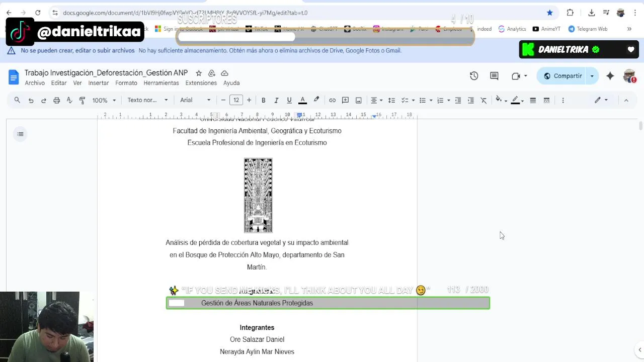Redo the last undone edit
The image size is (644, 362).
[44, 100]
